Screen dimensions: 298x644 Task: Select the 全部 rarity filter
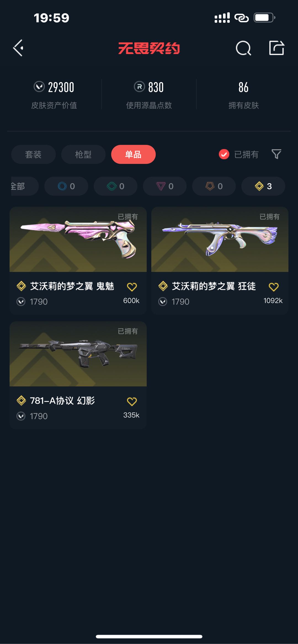point(24,186)
